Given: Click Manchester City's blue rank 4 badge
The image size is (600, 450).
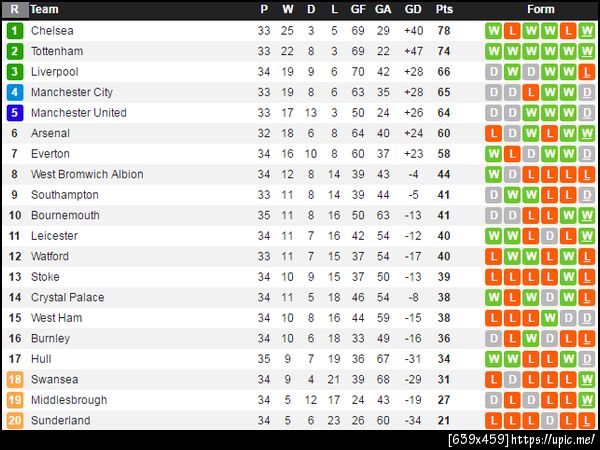Looking at the screenshot, I should 15,92.
